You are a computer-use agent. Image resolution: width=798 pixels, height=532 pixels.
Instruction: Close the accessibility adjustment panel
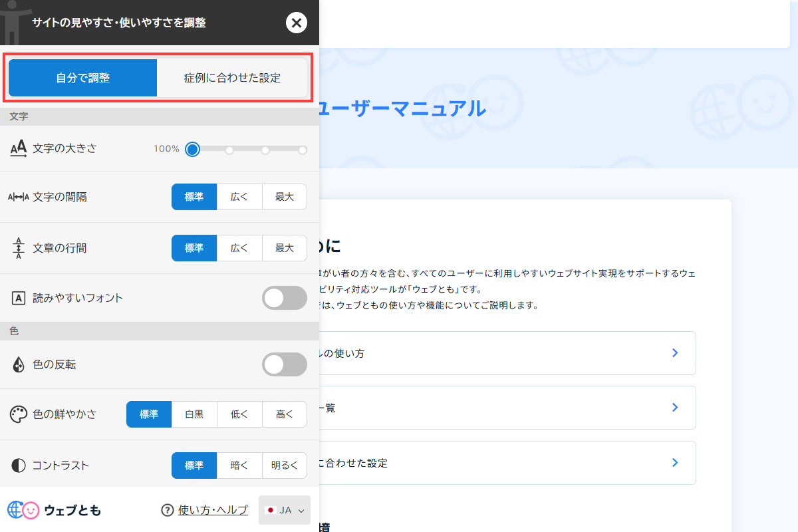click(x=297, y=22)
